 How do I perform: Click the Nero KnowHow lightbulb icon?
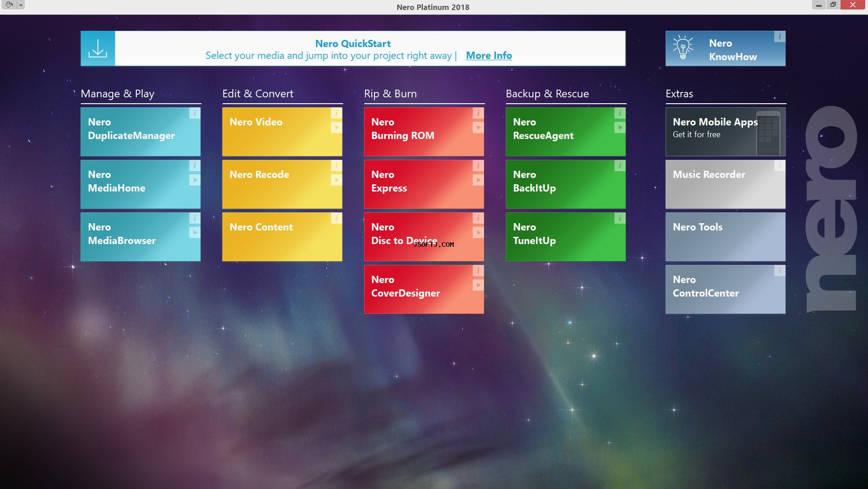point(683,48)
